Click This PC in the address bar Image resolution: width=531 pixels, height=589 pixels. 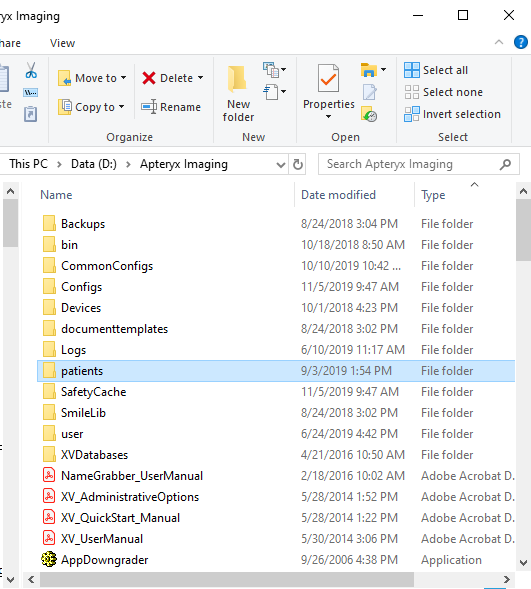click(29, 164)
